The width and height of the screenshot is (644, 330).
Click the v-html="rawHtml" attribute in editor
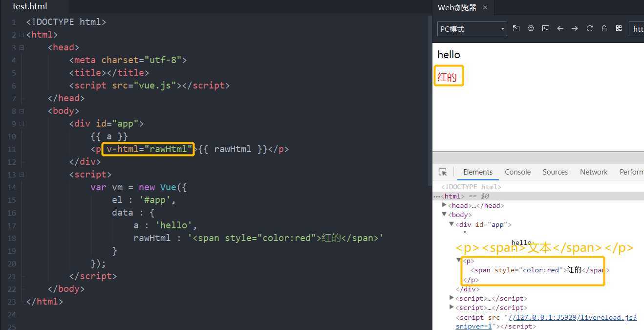click(150, 149)
